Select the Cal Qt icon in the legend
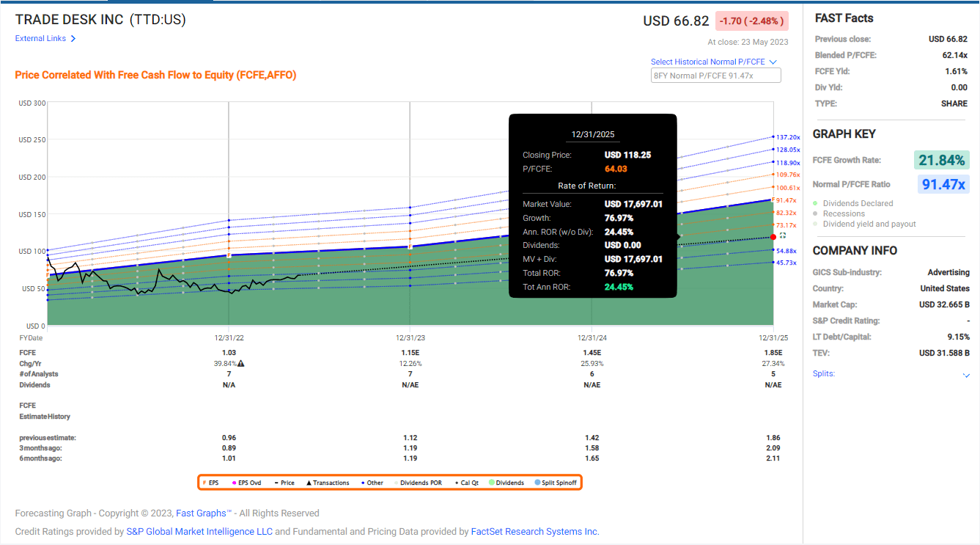Viewport: 980px width, 545px height. tap(455, 482)
